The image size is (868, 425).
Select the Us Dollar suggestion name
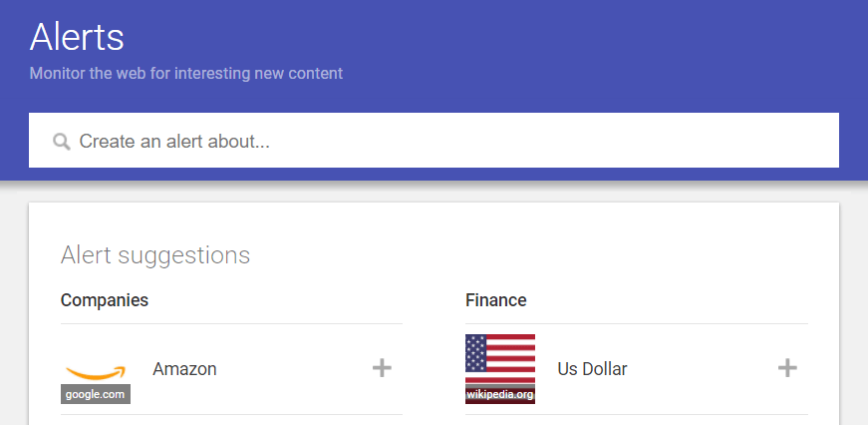click(592, 368)
